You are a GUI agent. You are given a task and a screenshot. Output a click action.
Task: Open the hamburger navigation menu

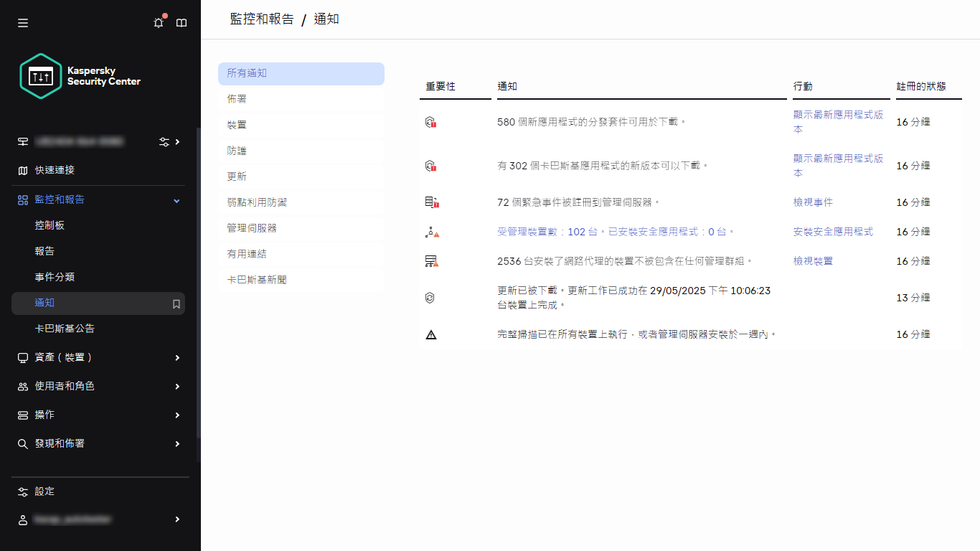tap(22, 22)
